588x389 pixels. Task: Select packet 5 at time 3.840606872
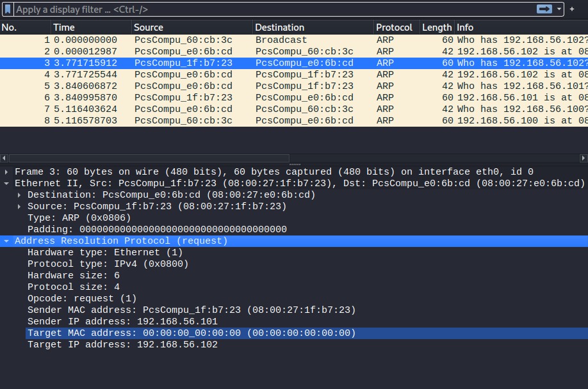(294, 86)
